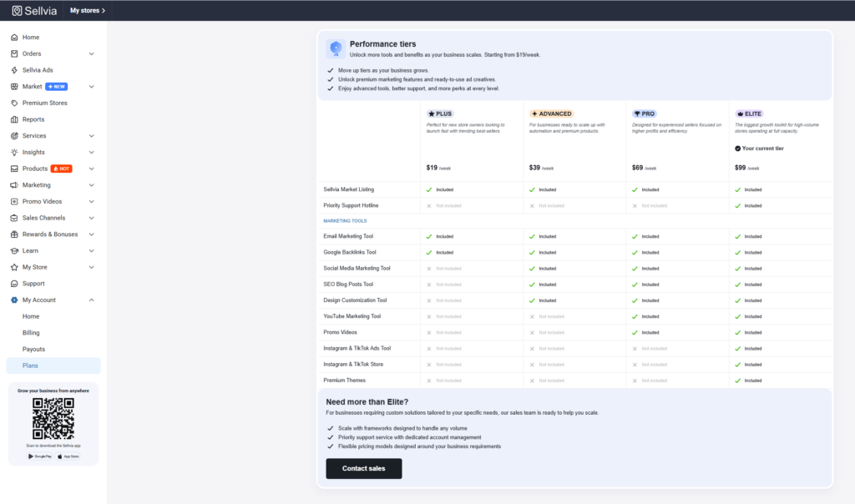Expand the My Store chevron
Screen dimensions: 855x504
click(x=92, y=267)
